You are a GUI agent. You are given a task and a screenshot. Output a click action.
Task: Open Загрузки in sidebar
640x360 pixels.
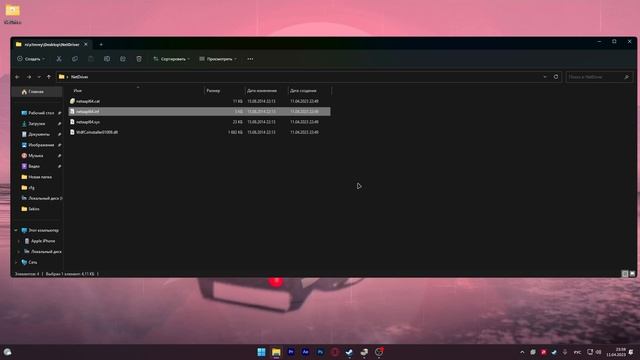[36, 123]
